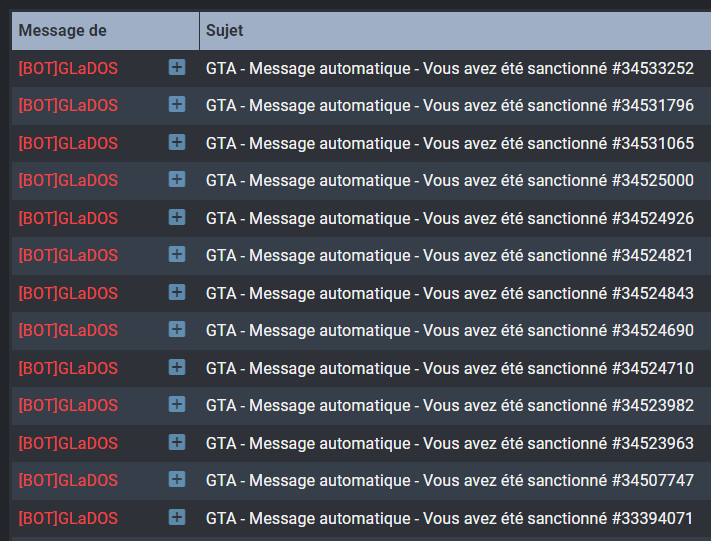
Task: Open message with subject sanctionné #33394071
Action: [449, 518]
